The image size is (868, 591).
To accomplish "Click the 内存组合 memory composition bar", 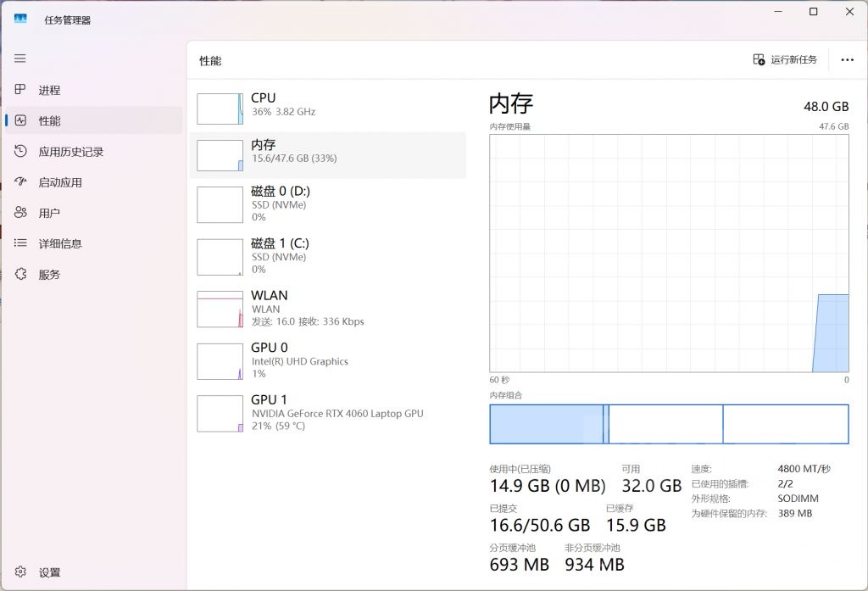I will point(669,424).
